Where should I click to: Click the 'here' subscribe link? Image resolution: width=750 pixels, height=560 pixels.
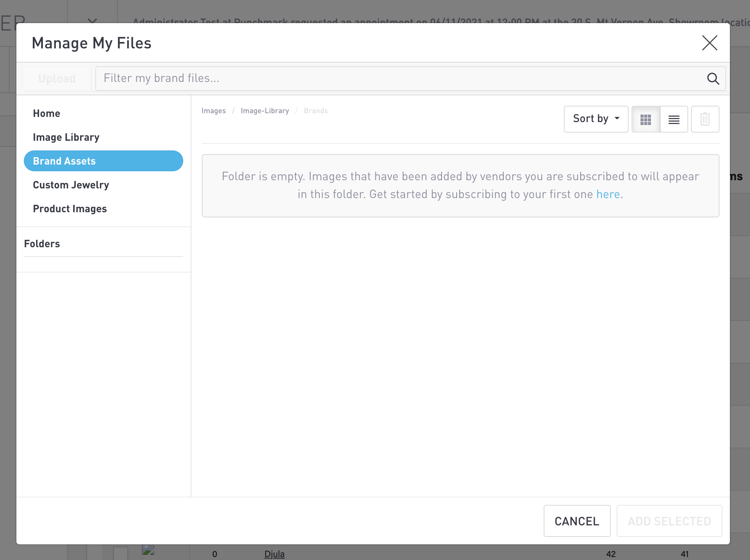(x=608, y=194)
